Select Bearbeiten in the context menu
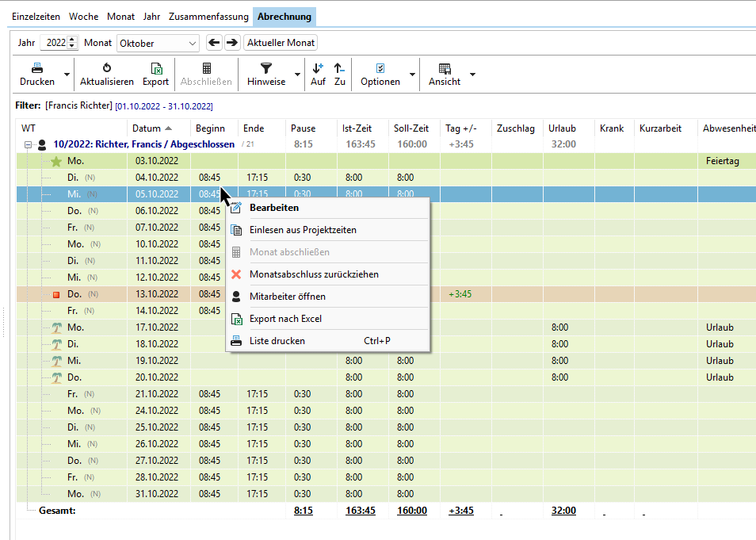Image resolution: width=756 pixels, height=540 pixels. click(x=273, y=208)
